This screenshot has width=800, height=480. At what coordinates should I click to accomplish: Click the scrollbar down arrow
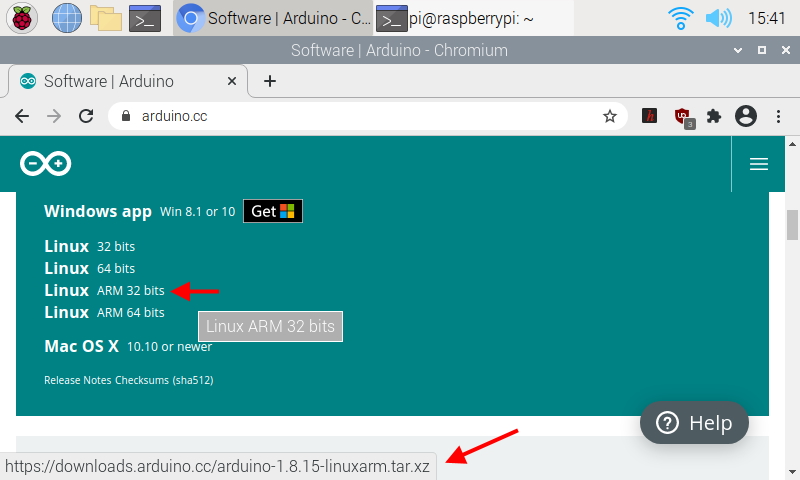point(792,472)
